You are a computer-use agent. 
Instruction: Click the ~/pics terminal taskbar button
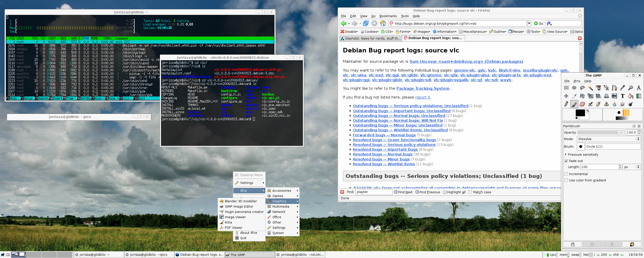[x=149, y=255]
